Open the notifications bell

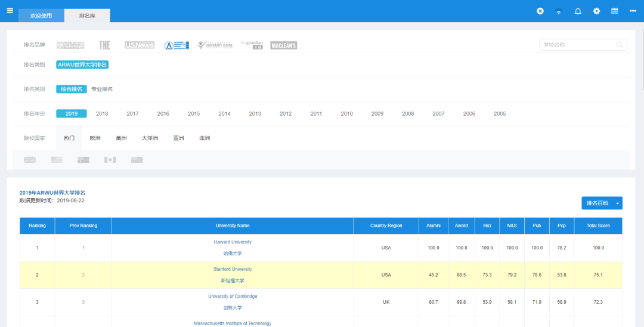coord(578,11)
